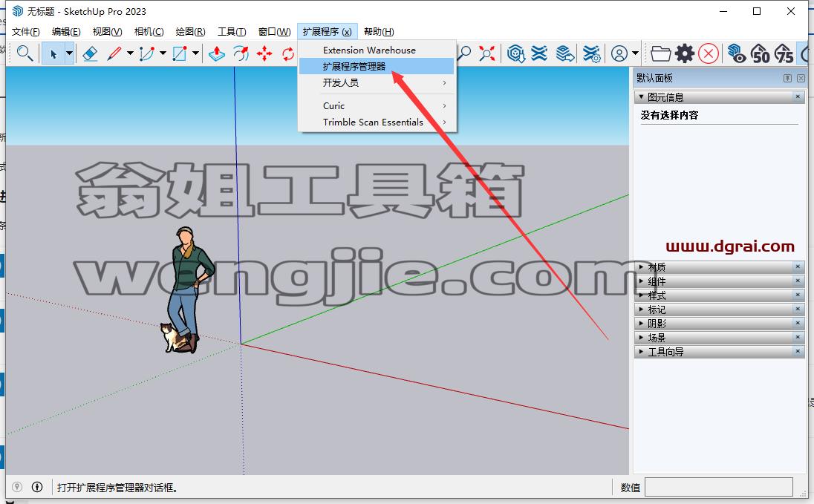Viewport: 814px width, 504px height.
Task: Close the 工具向导 panel with its X
Action: click(798, 351)
